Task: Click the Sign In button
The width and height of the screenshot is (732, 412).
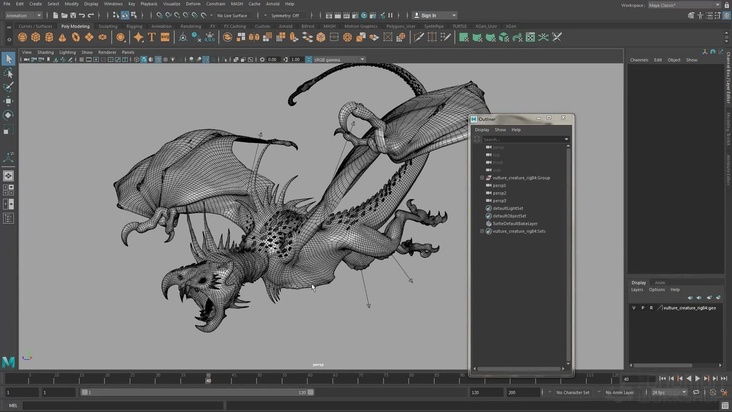Action: (x=430, y=15)
